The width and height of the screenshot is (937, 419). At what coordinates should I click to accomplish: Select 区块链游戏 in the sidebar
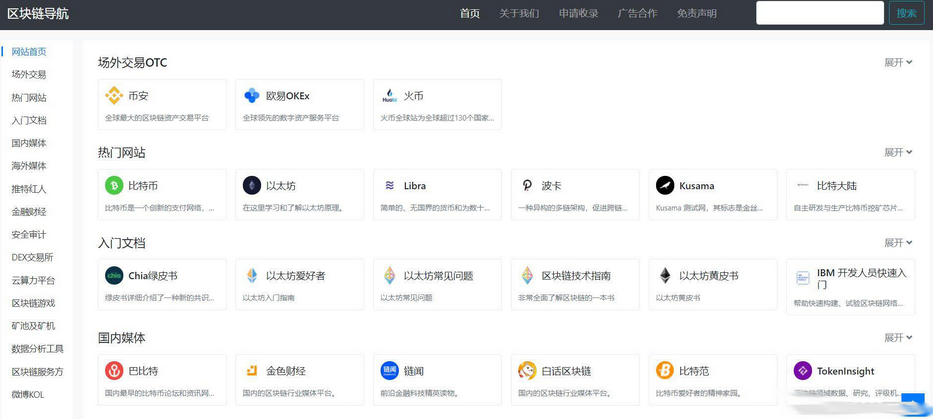[x=33, y=303]
